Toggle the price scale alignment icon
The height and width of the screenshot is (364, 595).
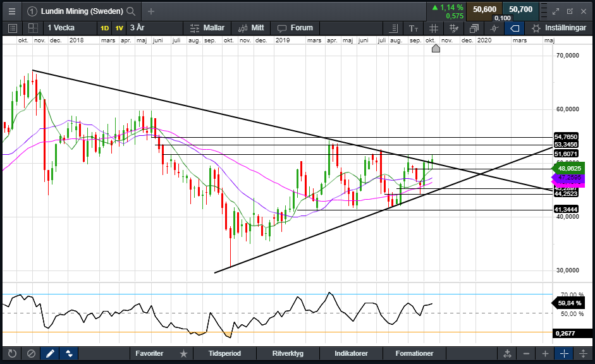click(x=394, y=28)
